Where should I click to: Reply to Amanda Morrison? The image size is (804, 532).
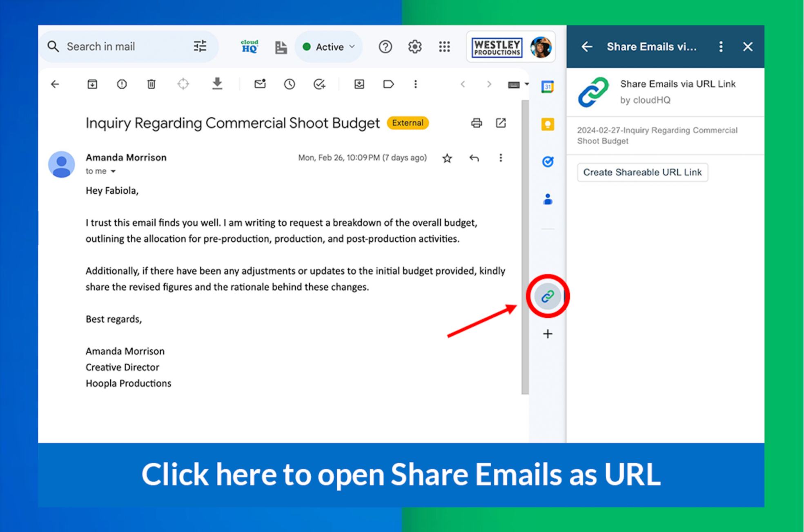(474, 158)
